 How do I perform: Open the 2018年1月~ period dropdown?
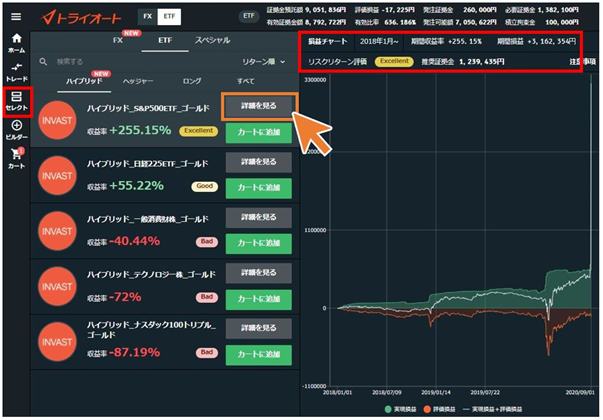coord(379,41)
